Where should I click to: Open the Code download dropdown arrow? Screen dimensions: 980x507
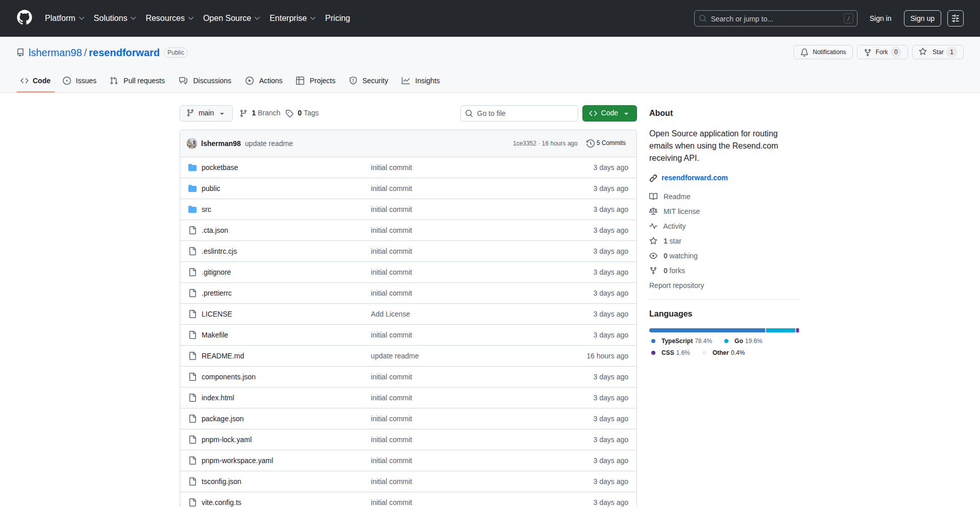[x=626, y=113]
